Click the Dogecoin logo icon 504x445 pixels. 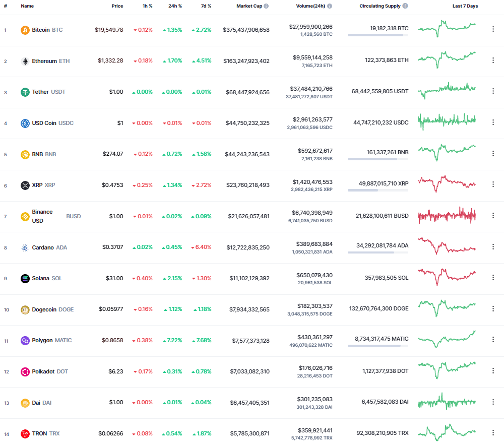tap(25, 309)
